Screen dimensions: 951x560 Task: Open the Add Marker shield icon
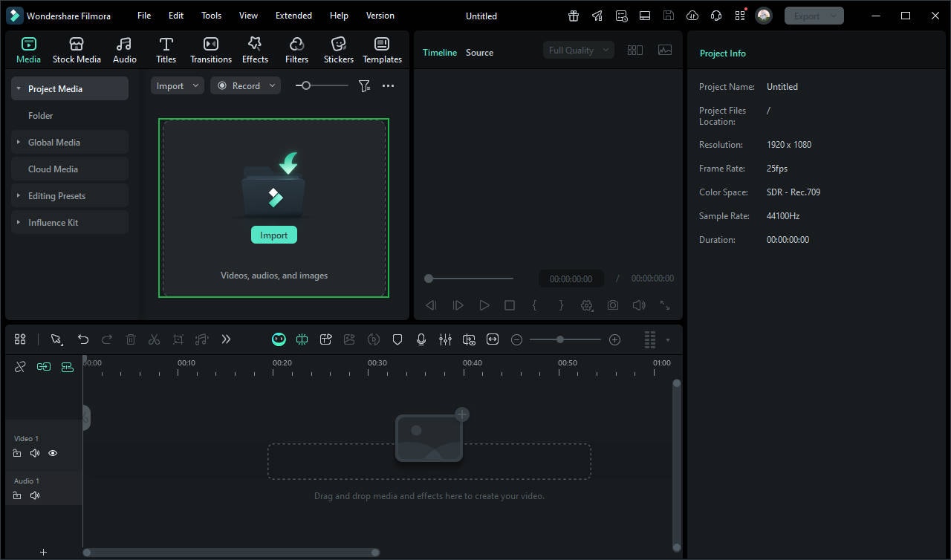tap(397, 339)
